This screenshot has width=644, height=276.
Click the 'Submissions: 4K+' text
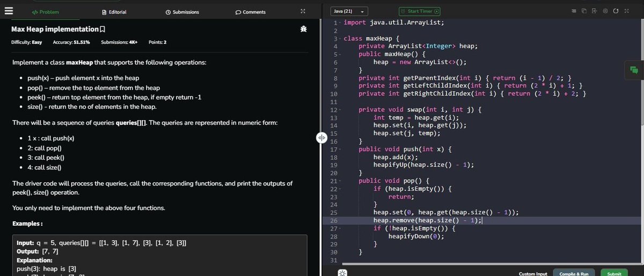click(x=120, y=42)
